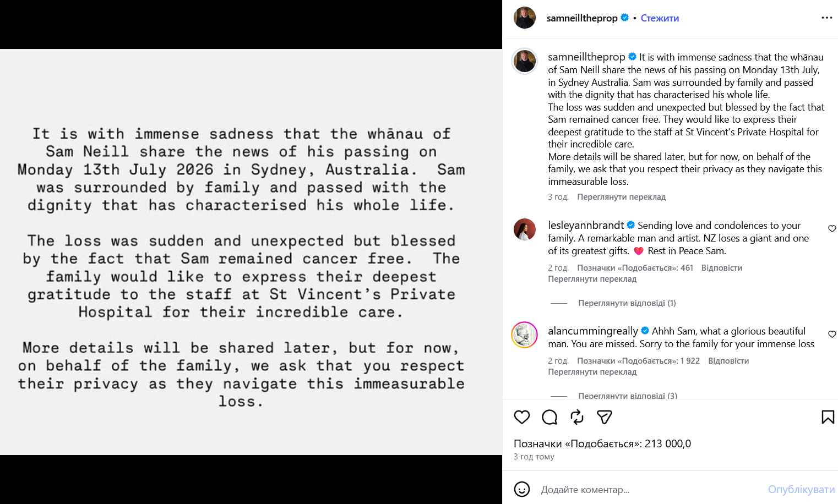Like alancummingreally's comment with the heart
The width and height of the screenshot is (838, 504).
click(832, 335)
